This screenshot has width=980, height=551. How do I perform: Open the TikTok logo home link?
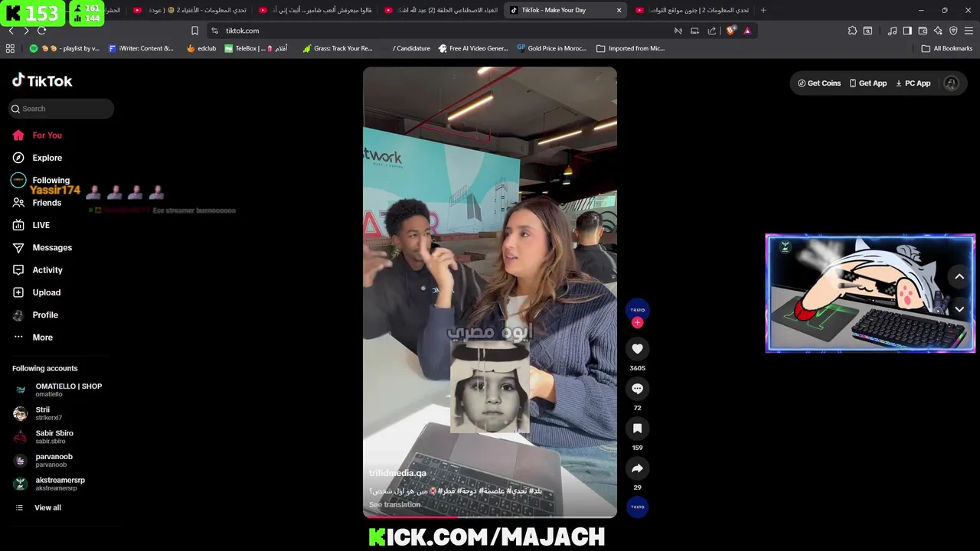42,80
